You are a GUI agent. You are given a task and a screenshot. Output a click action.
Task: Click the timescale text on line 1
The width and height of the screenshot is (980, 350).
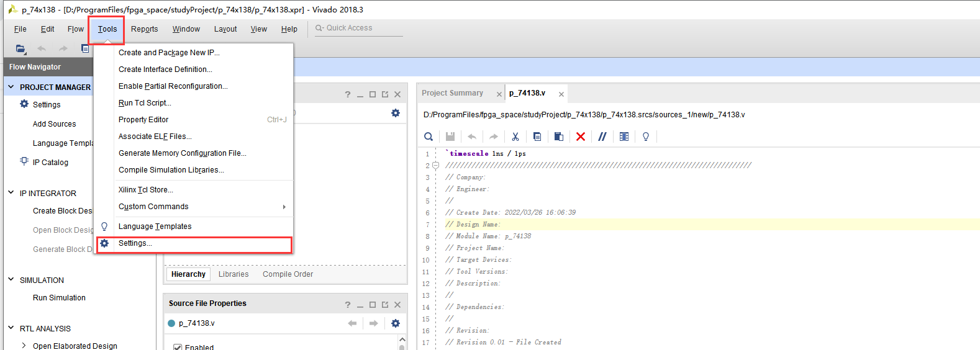coord(470,153)
